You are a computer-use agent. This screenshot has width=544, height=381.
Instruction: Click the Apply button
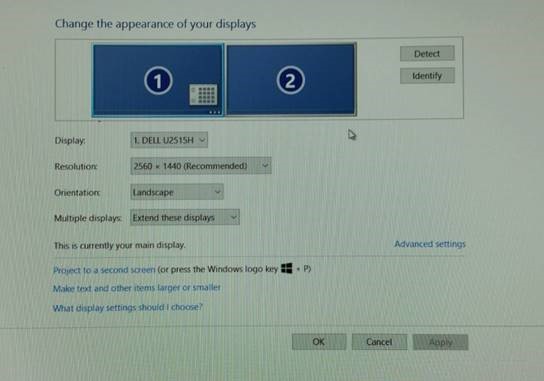pos(440,342)
